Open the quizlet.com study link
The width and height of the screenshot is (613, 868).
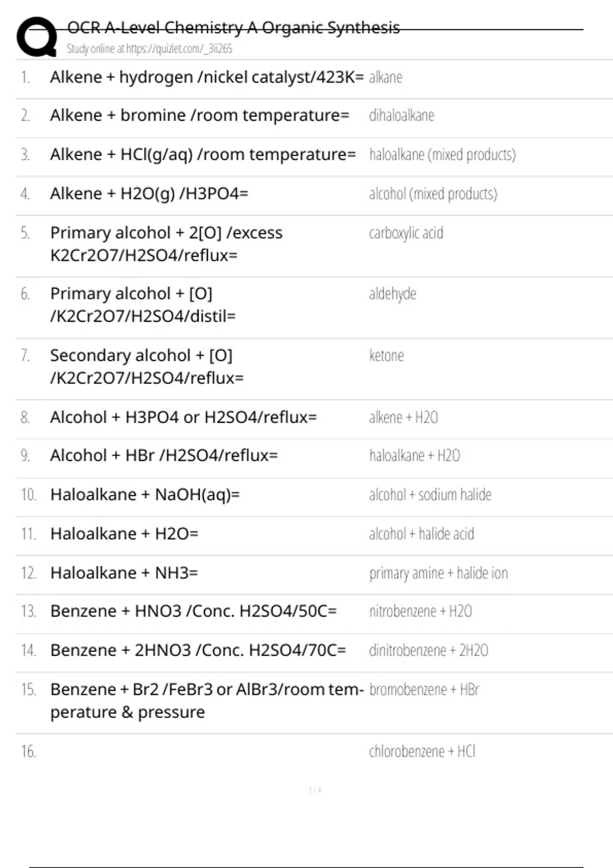[x=149, y=49]
